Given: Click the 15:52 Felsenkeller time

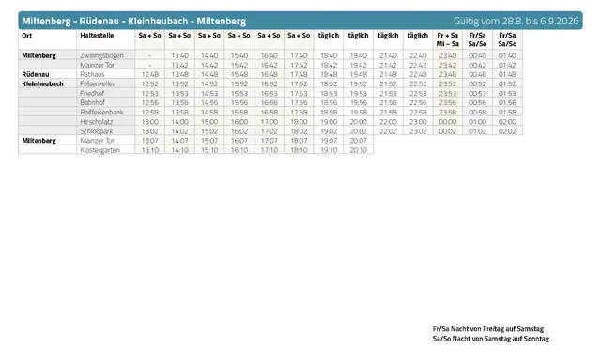Looking at the screenshot, I should click(239, 83).
